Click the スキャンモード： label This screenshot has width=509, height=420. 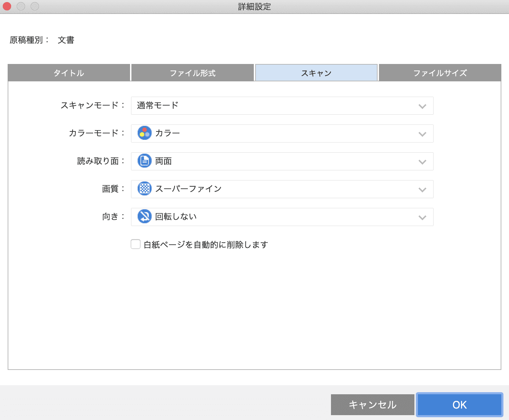click(93, 105)
